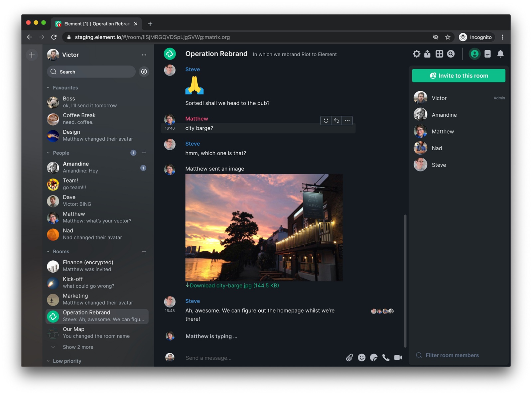532x395 pixels.
Task: Open the widgets grid icon
Action: point(439,54)
